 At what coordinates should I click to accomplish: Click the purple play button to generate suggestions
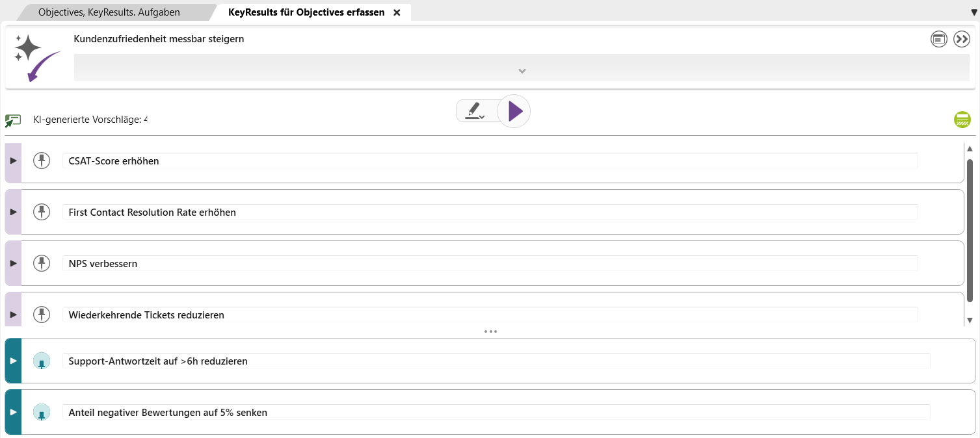tap(514, 111)
